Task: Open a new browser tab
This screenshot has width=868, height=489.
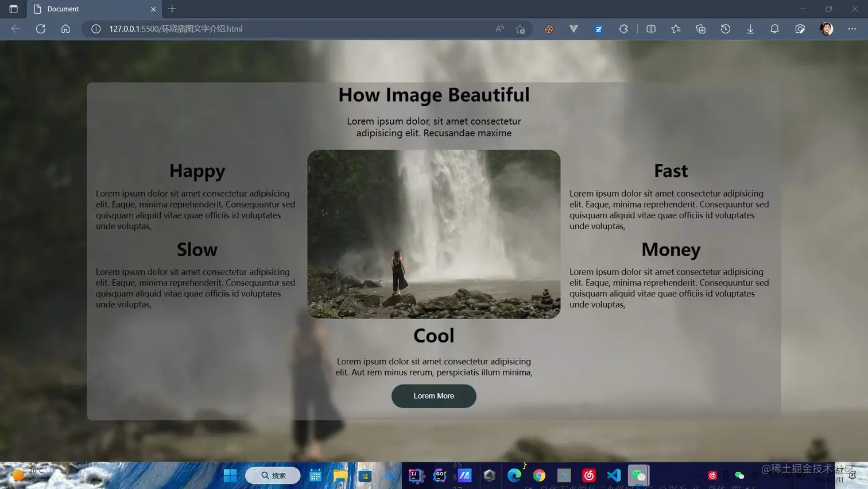Action: pos(172,9)
